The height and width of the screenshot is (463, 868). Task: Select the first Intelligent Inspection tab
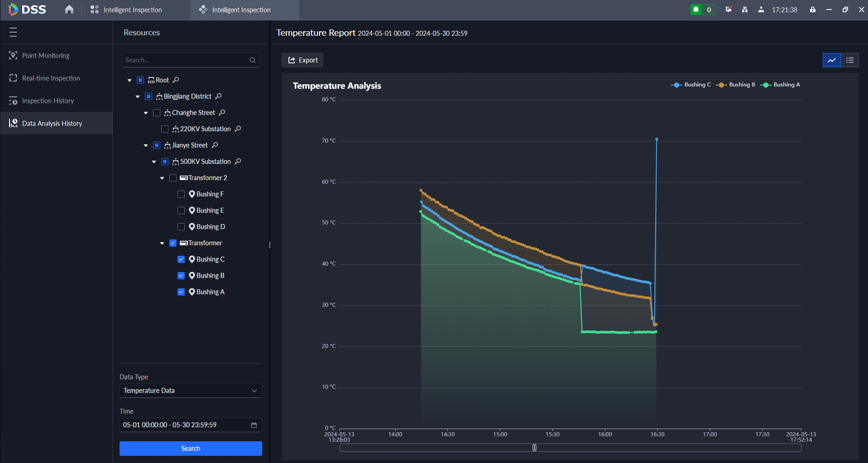127,10
